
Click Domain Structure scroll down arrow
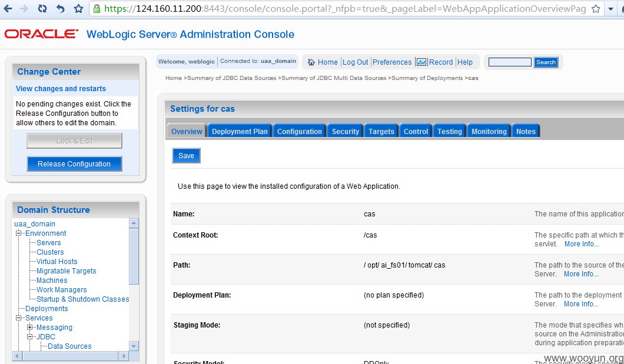tap(134, 346)
